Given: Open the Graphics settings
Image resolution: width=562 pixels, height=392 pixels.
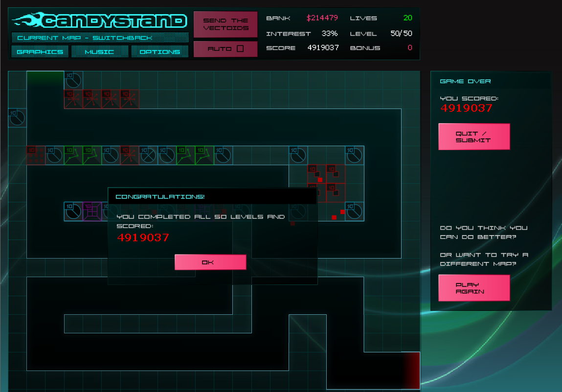Looking at the screenshot, I should click(40, 52).
